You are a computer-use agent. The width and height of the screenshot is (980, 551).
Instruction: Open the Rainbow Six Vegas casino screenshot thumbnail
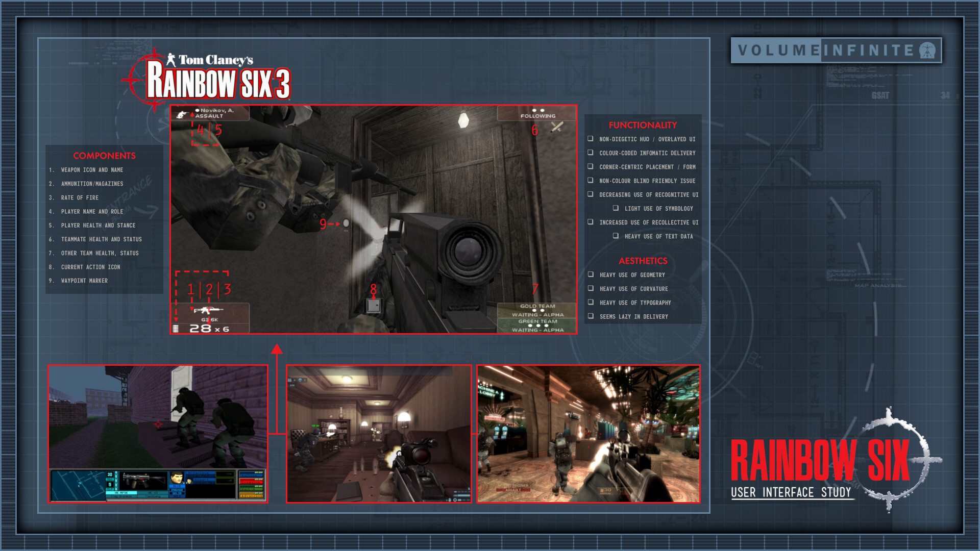click(x=588, y=435)
